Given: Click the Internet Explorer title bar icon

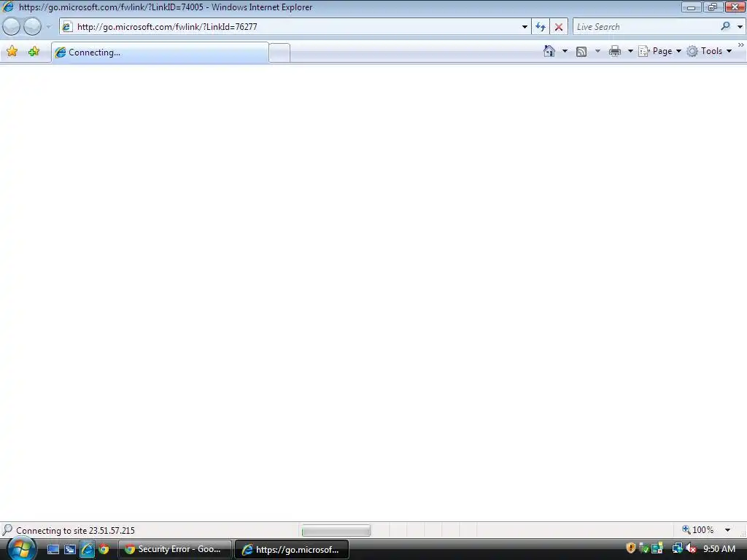Looking at the screenshot, I should (x=8, y=7).
